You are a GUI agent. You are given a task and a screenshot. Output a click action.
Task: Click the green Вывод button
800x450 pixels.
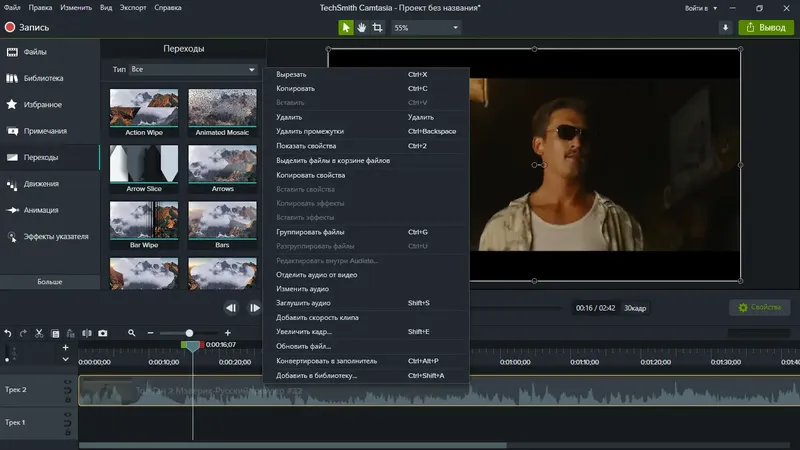[x=766, y=27]
